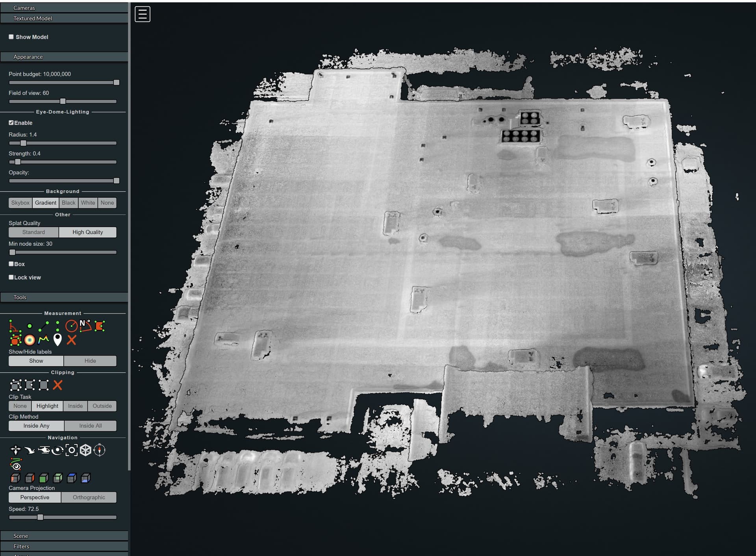Show the compass navigation icon
Image resolution: width=756 pixels, height=556 pixels.
(100, 450)
